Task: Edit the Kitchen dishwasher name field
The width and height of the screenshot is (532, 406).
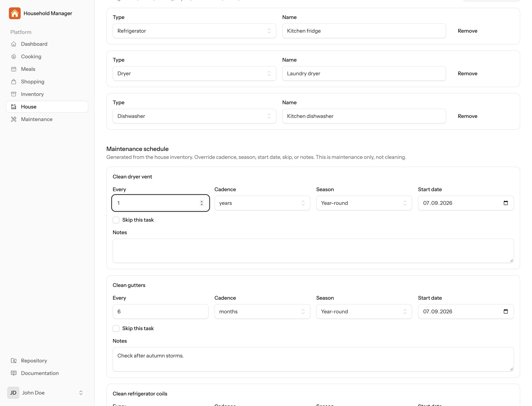Action: click(x=364, y=116)
